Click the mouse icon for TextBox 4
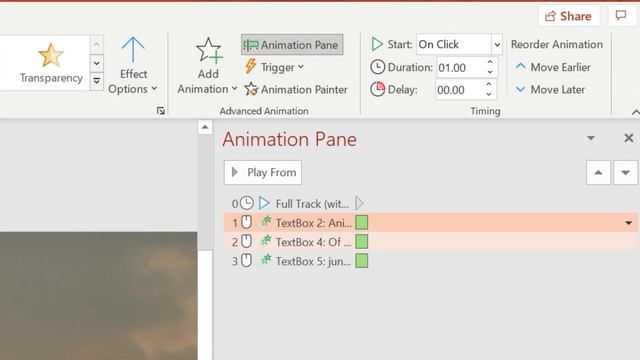640x360 pixels. 246,241
